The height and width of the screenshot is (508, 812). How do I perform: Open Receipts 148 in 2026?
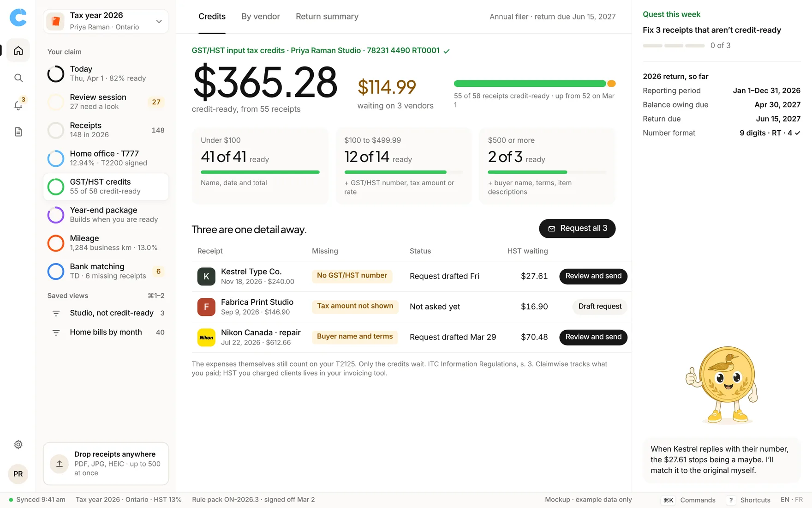(x=106, y=130)
